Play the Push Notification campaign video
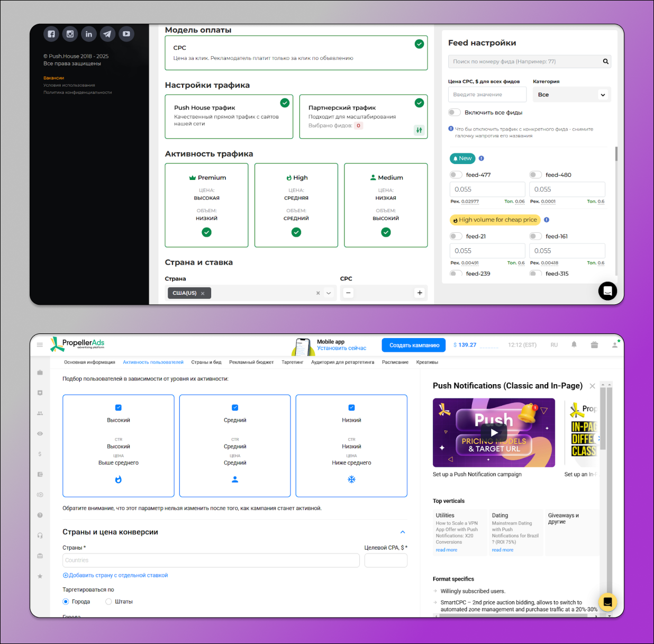 point(494,433)
